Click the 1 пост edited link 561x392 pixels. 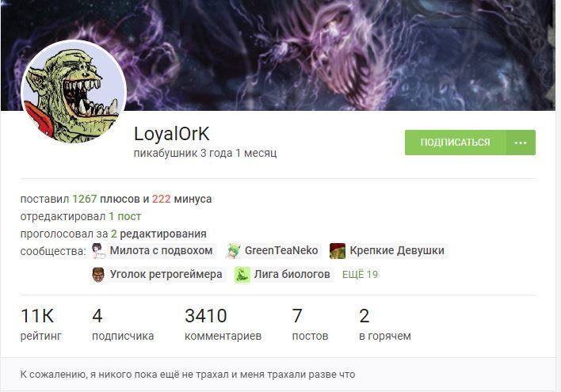click(125, 217)
